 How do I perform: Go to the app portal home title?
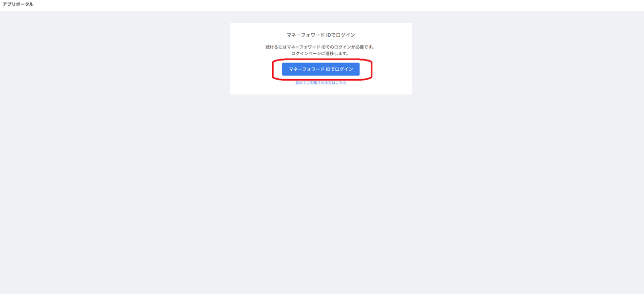(x=18, y=4)
